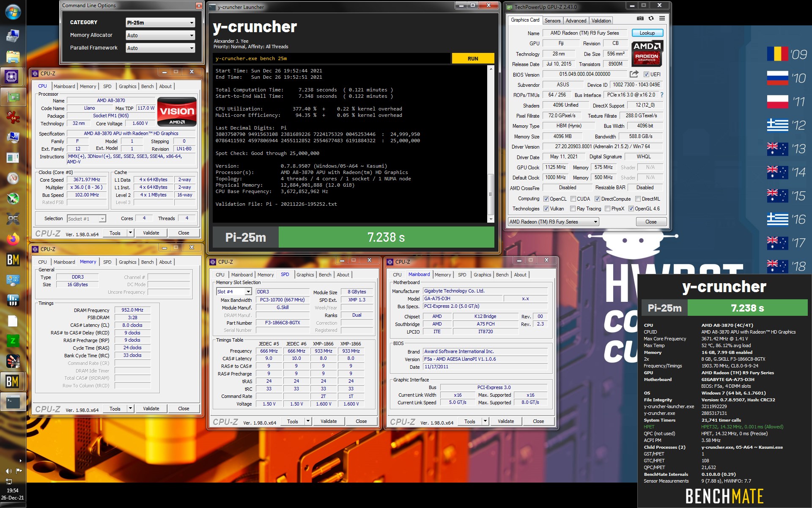
Task: Click the y-cruncher command line input field
Action: point(332,58)
